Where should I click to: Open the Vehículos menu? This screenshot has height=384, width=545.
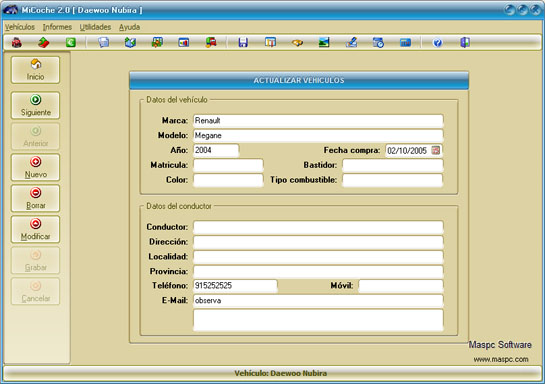click(x=20, y=27)
